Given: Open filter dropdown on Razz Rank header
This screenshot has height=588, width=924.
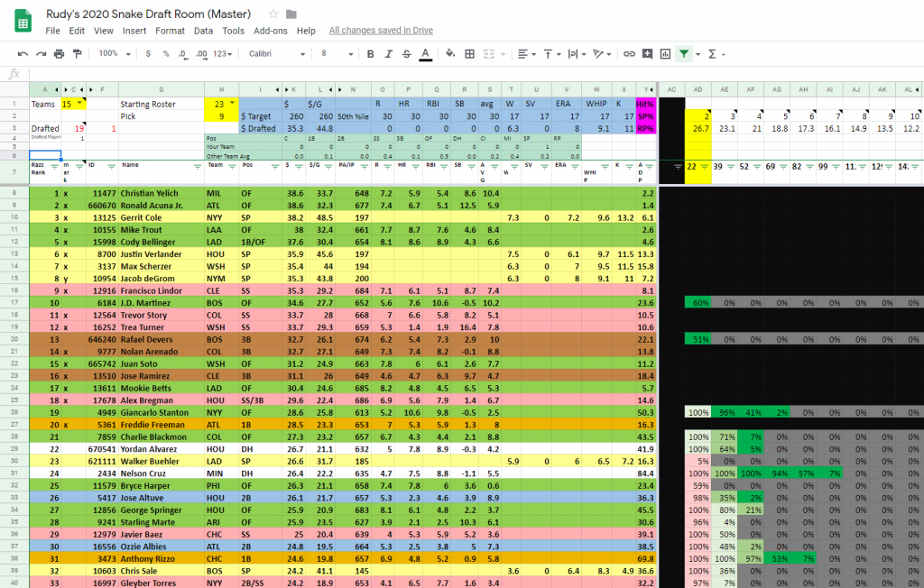Looking at the screenshot, I should [54, 167].
